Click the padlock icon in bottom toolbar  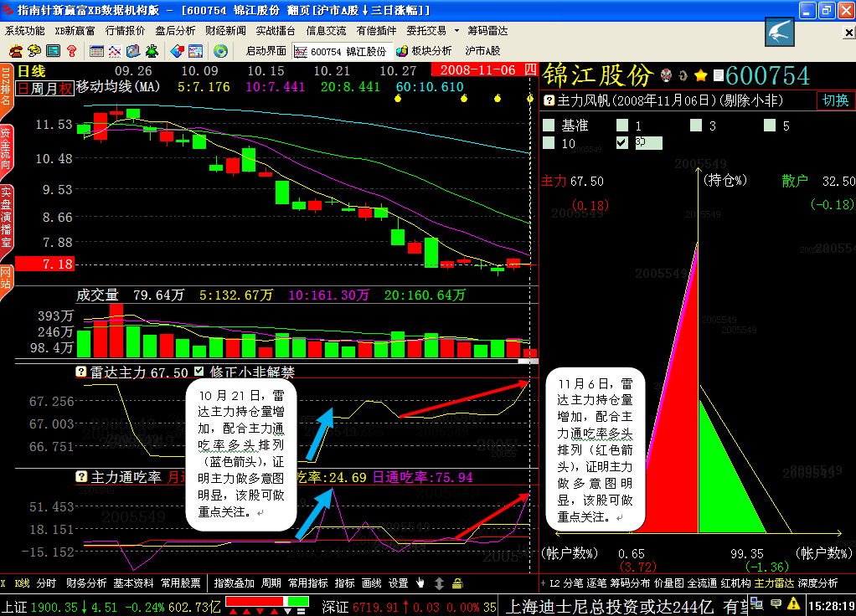pos(457,583)
